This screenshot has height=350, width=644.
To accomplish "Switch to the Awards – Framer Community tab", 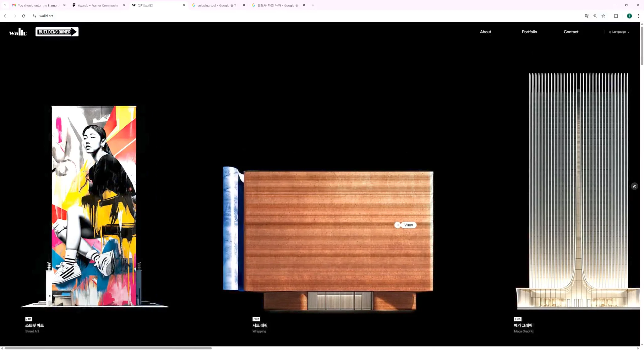I will tap(98, 5).
